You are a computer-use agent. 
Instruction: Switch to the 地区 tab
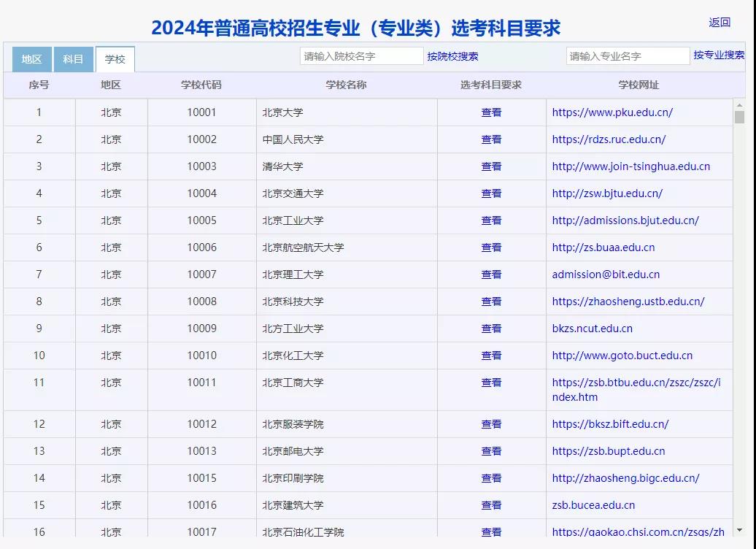click(31, 59)
